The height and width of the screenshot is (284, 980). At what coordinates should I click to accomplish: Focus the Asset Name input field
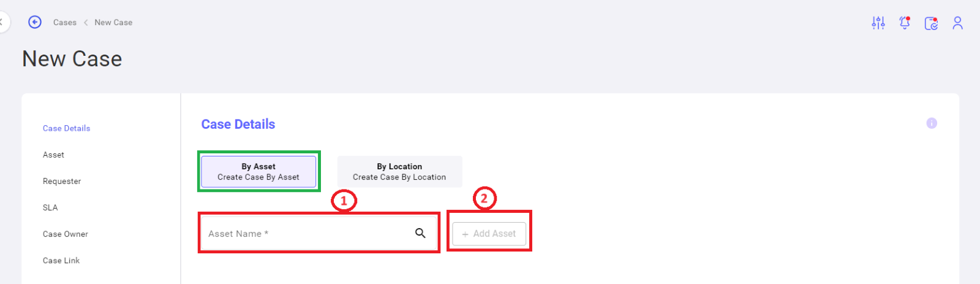(x=318, y=233)
